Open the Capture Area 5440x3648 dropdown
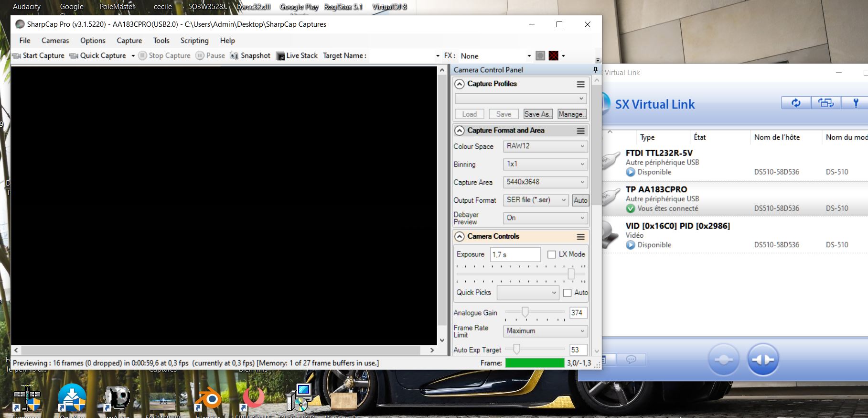Image resolution: width=868 pixels, height=418 pixels. point(545,182)
